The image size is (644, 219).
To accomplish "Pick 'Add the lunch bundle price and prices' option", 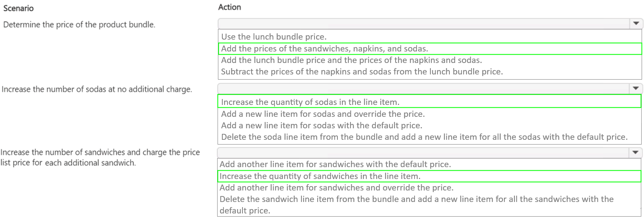I will tap(351, 60).
